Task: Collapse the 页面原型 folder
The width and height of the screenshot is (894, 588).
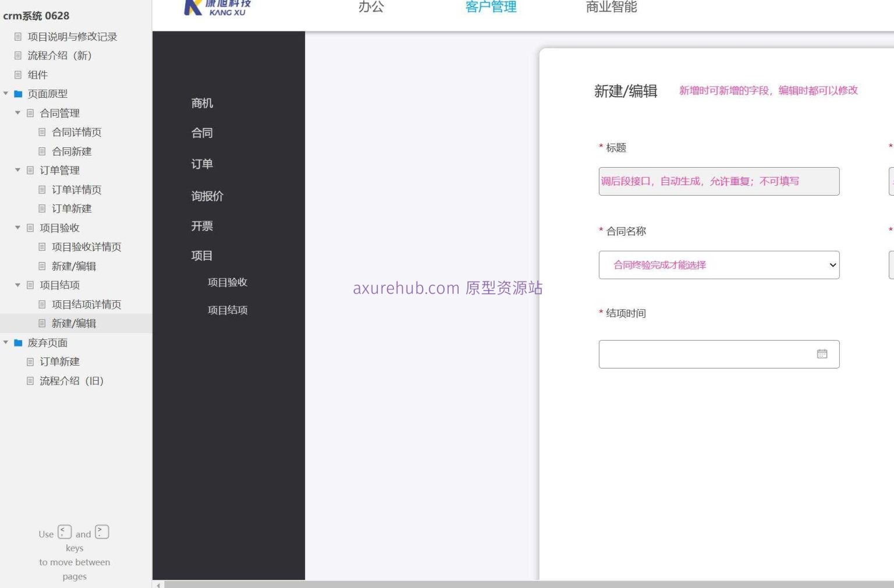Action: tap(6, 93)
